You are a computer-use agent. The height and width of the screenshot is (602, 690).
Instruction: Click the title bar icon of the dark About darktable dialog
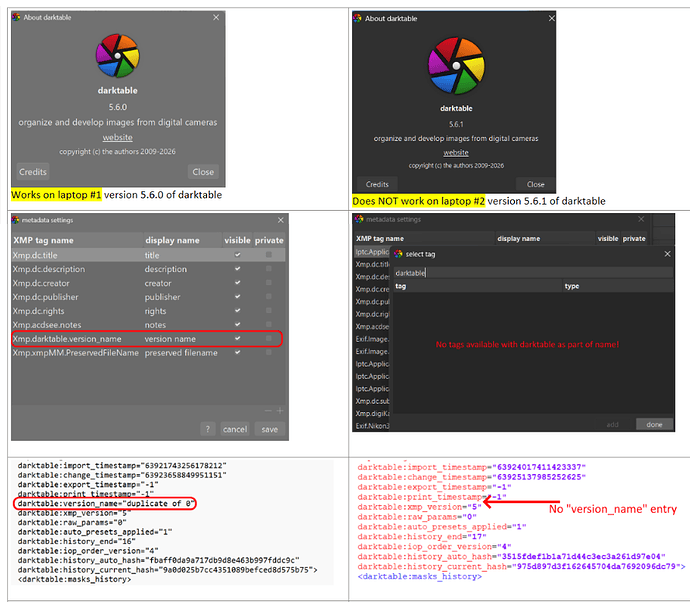click(x=357, y=18)
